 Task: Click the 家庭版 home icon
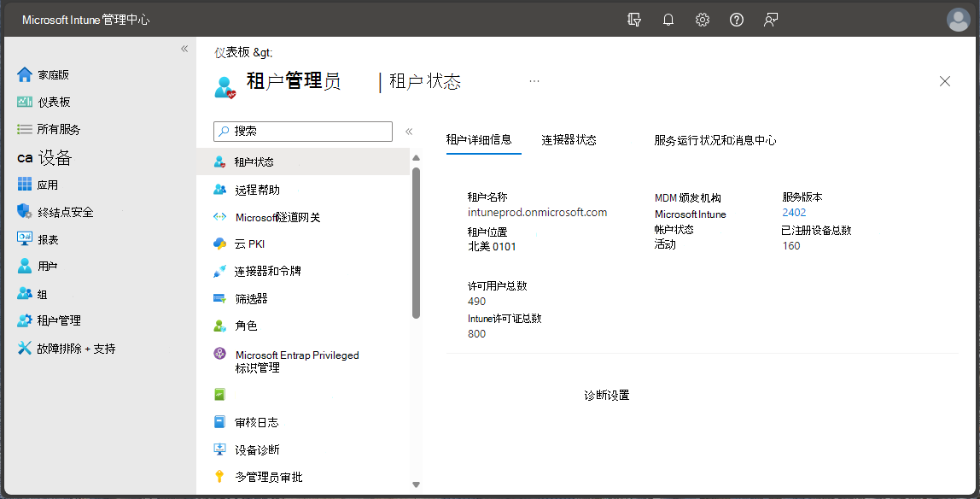[25, 75]
